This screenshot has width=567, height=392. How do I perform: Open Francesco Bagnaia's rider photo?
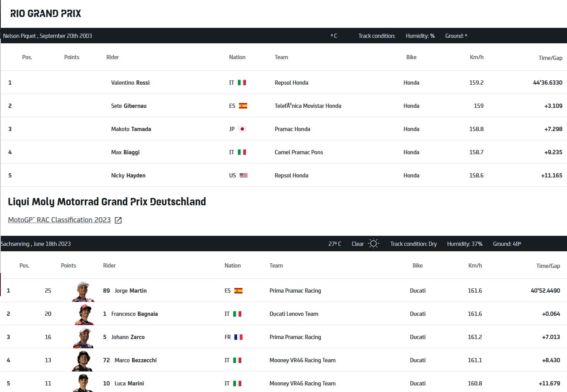point(84,315)
